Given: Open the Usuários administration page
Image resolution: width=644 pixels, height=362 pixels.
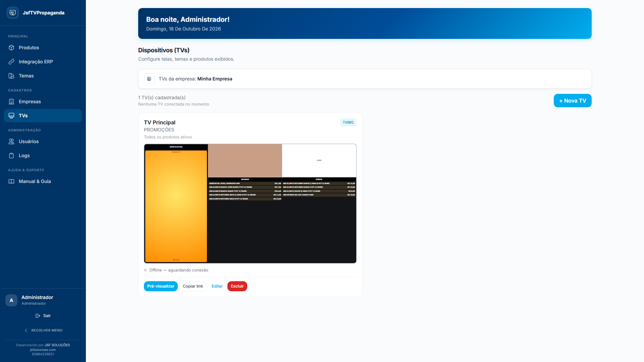Looking at the screenshot, I should click(x=43, y=141).
